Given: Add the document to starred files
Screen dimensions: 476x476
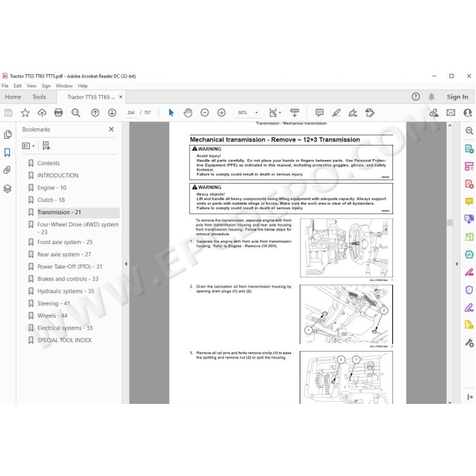Looking at the screenshot, I should pos(25,113).
